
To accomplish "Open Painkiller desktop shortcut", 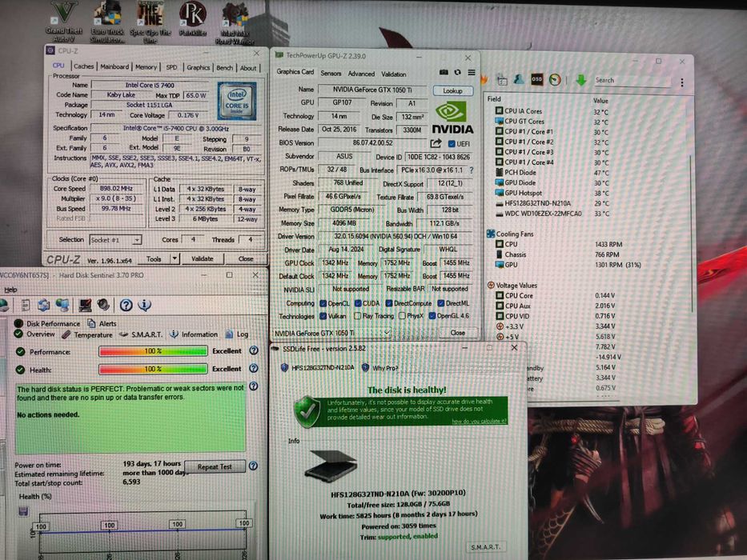I will (x=193, y=19).
